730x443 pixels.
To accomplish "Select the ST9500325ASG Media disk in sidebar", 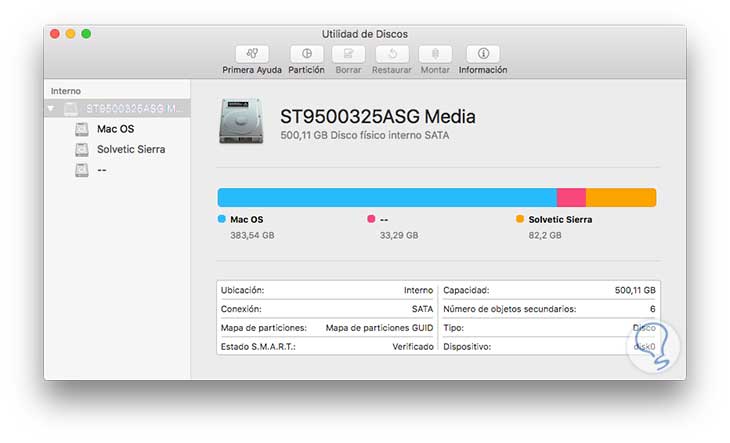I will pos(135,108).
